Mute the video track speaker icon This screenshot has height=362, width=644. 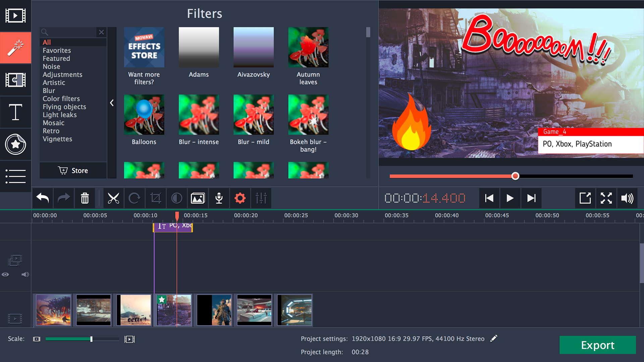pos(25,274)
